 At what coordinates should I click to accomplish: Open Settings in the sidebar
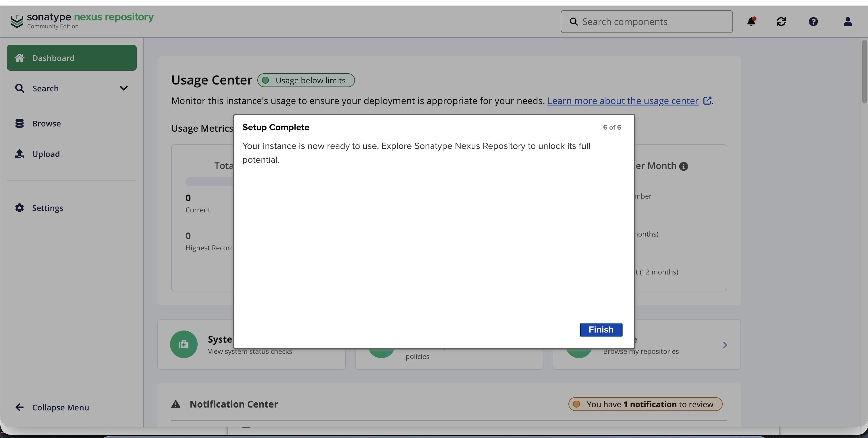(x=47, y=208)
